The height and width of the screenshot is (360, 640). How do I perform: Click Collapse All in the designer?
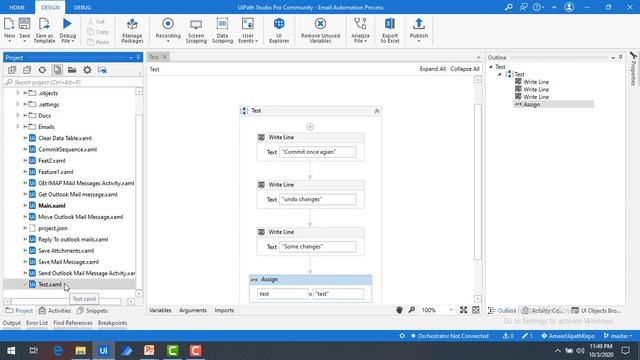[x=465, y=69]
